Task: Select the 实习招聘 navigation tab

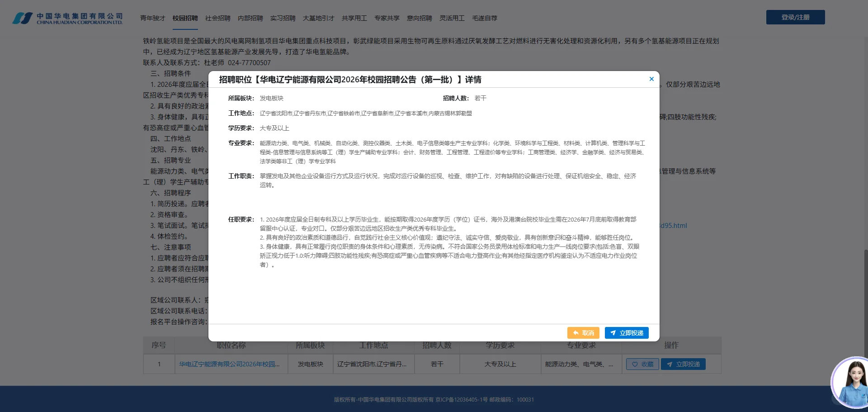Action: click(x=282, y=18)
